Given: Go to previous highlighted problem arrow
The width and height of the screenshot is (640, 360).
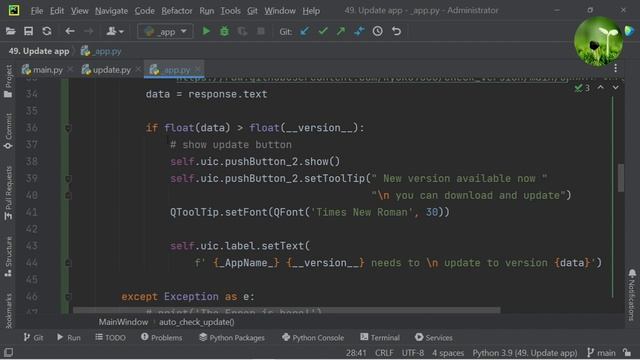Looking at the screenshot, I should point(601,87).
